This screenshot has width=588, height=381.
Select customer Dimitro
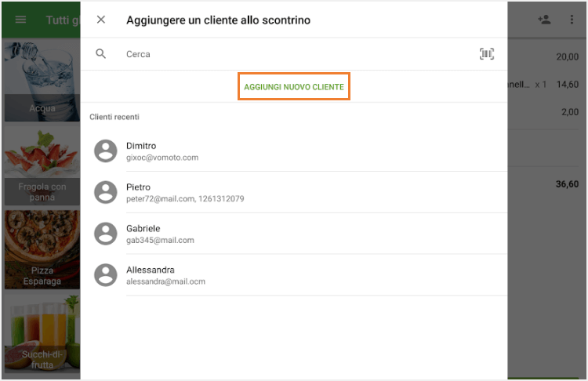pyautogui.click(x=294, y=151)
